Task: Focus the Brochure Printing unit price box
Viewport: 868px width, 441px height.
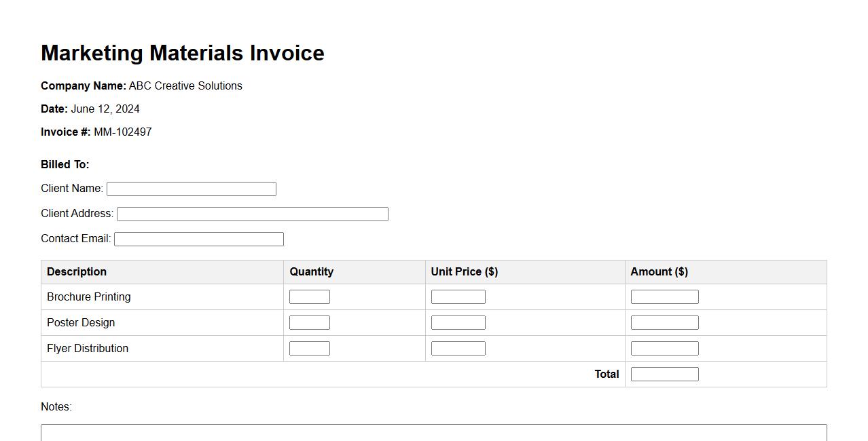Action: coord(458,297)
